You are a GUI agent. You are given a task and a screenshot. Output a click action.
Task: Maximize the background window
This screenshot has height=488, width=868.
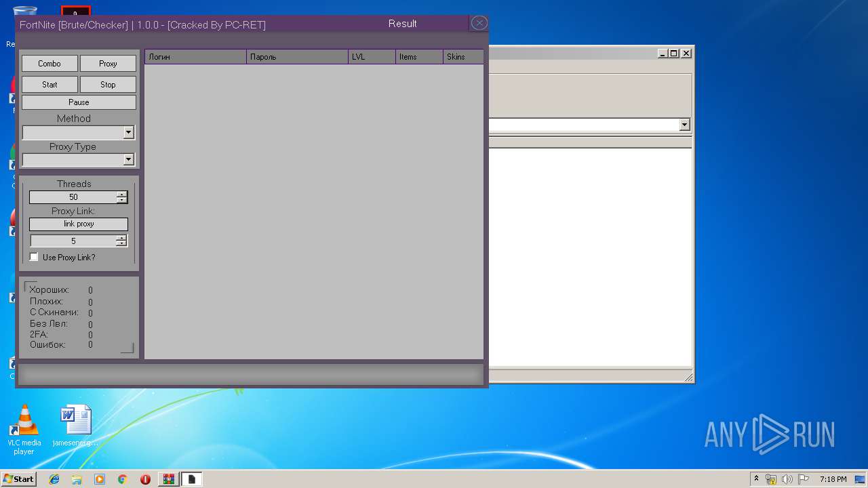(x=673, y=53)
